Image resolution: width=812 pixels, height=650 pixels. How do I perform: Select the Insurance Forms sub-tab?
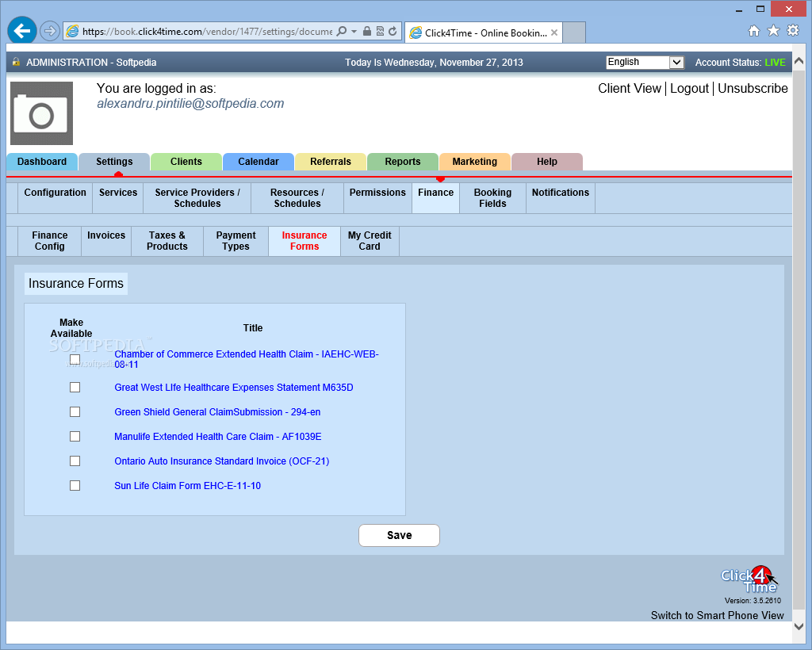pos(304,241)
